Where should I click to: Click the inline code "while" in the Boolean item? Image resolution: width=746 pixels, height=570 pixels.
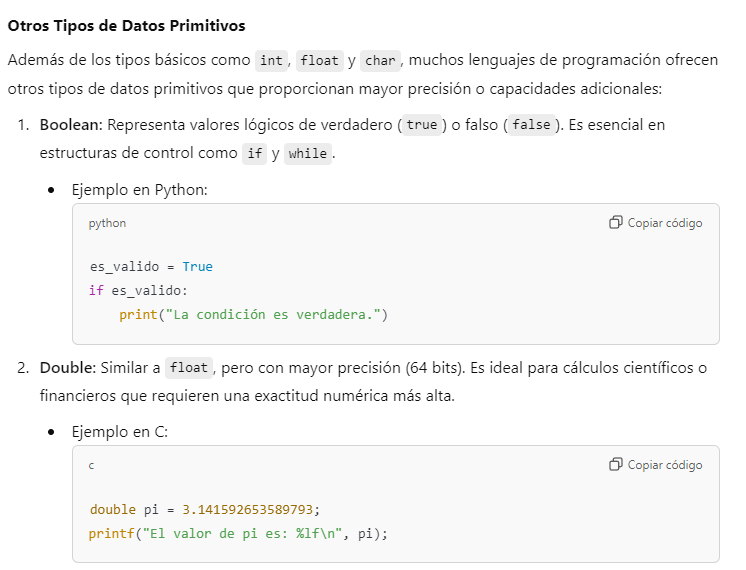(306, 154)
